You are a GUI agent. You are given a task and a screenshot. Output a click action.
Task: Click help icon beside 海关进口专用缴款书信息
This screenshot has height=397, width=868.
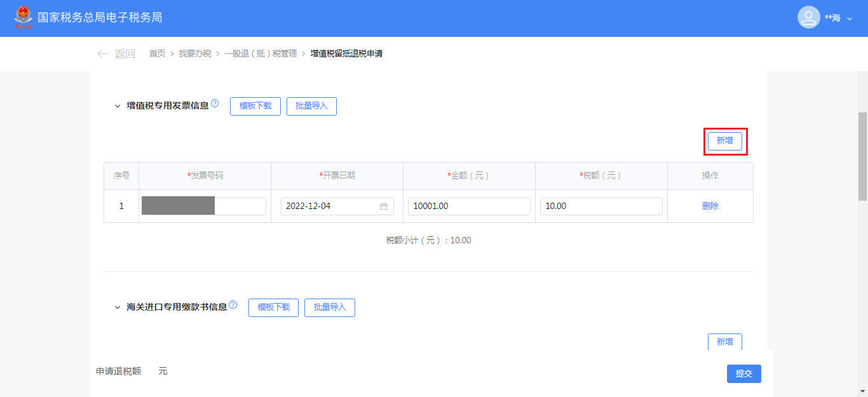(x=233, y=305)
